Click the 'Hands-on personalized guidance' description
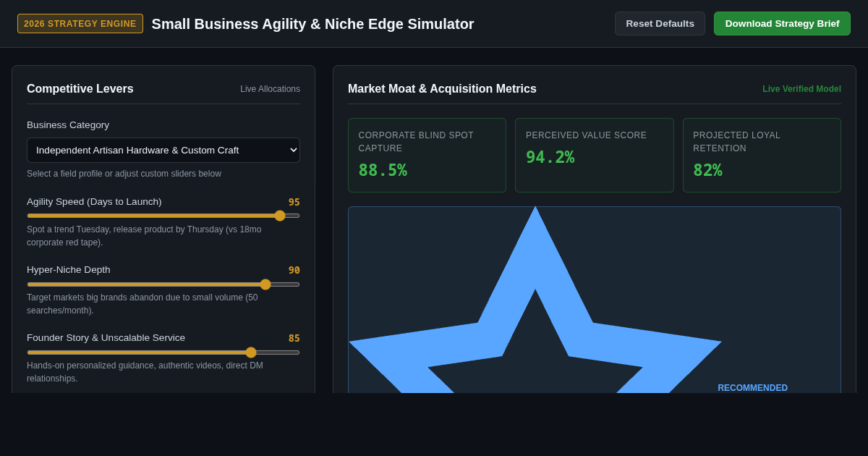 [145, 372]
